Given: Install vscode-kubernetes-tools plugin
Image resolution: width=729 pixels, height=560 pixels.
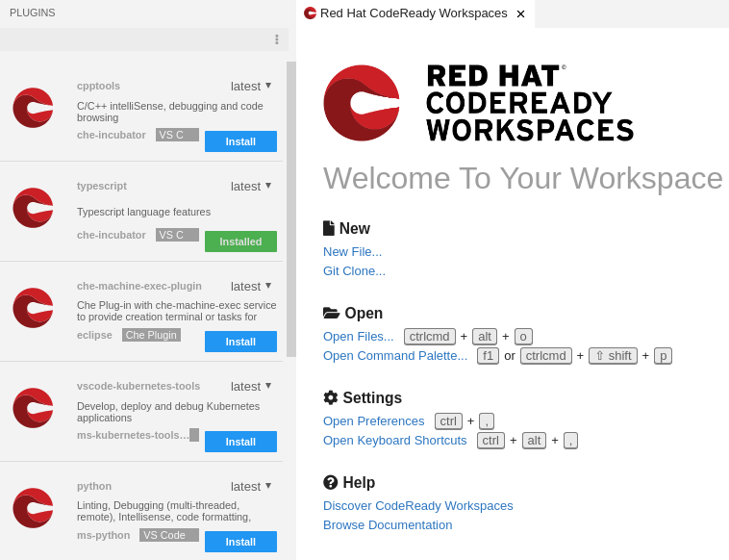Looking at the screenshot, I should (x=240, y=442).
